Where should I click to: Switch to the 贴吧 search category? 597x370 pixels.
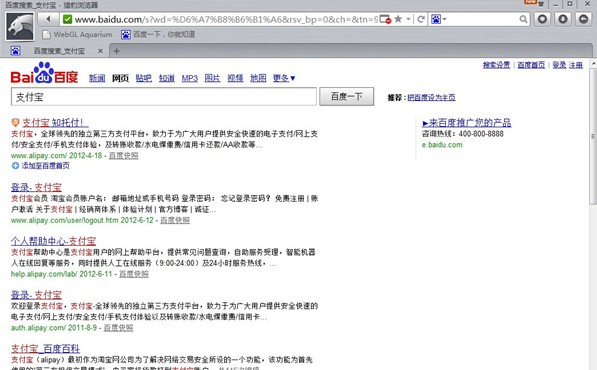coord(144,78)
